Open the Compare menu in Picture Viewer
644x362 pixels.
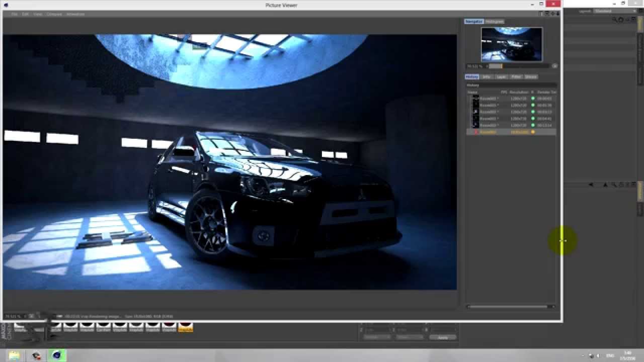pos(54,14)
